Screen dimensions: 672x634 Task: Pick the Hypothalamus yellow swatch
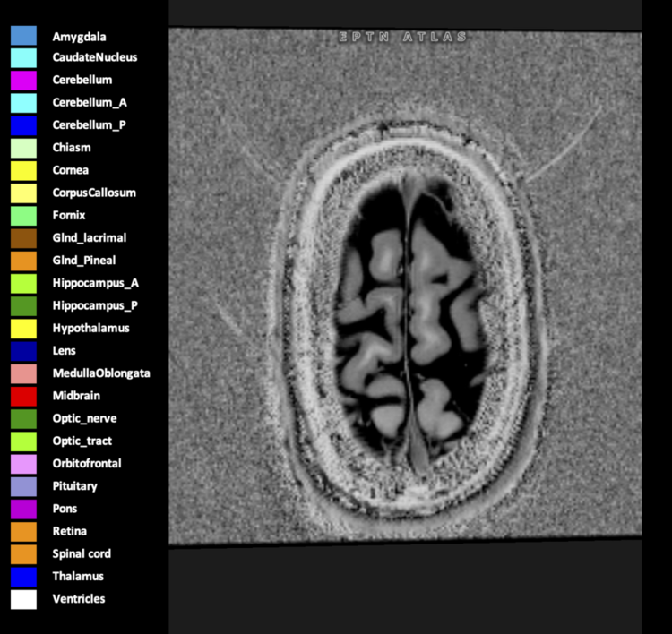click(x=23, y=329)
